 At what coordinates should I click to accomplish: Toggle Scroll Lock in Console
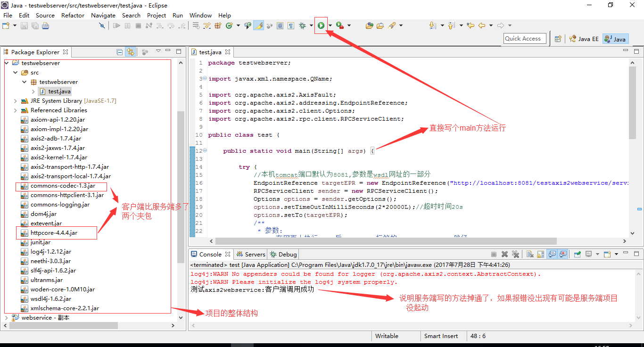click(540, 254)
